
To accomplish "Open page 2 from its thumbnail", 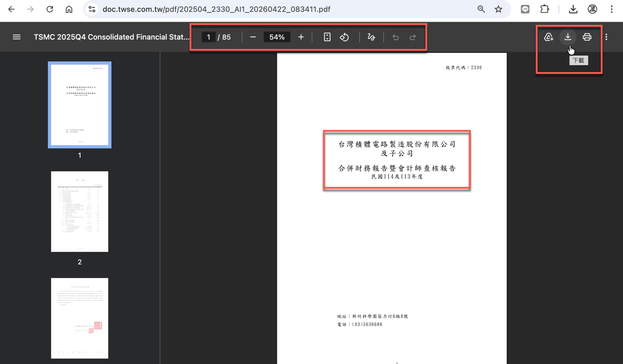I will point(80,211).
